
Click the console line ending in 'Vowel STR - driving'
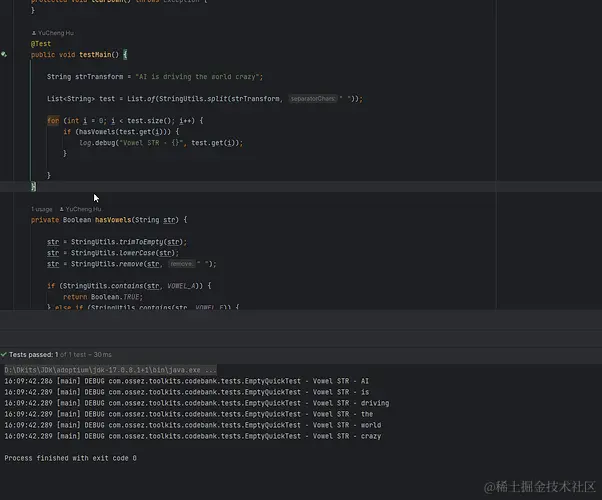[x=197, y=403]
